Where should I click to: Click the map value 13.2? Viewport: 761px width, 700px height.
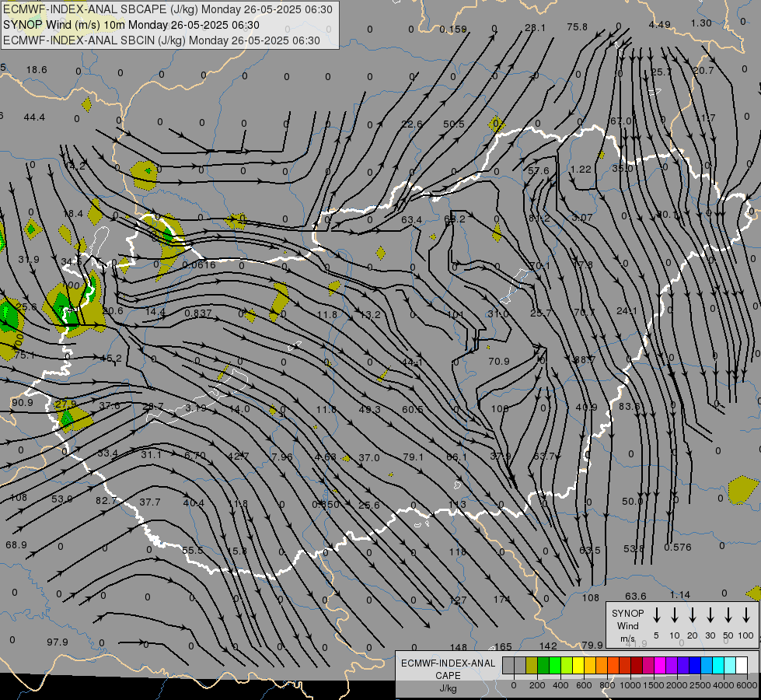[370, 314]
